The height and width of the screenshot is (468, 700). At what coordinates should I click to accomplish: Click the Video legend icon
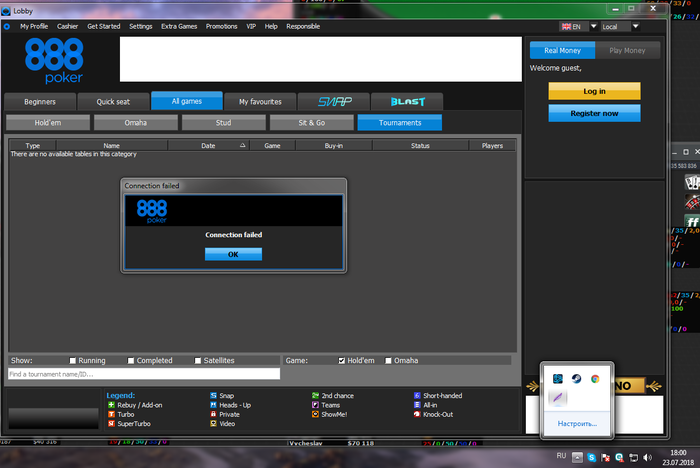pyautogui.click(x=213, y=424)
